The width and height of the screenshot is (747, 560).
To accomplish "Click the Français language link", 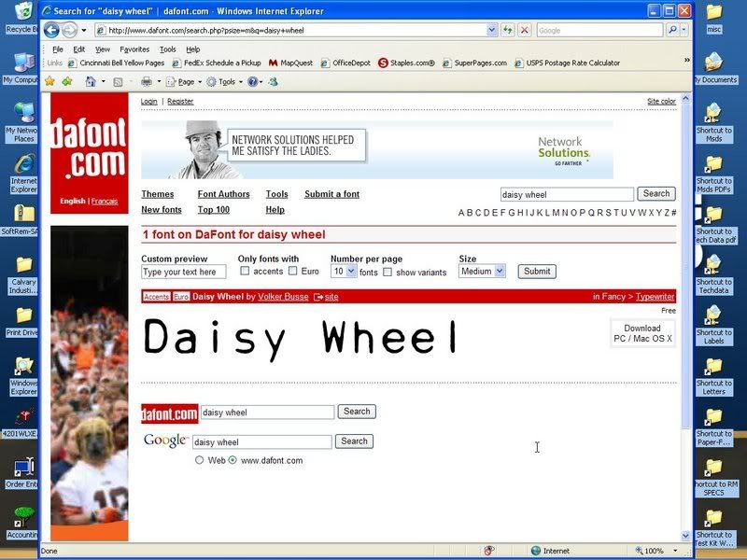I will coord(105,201).
